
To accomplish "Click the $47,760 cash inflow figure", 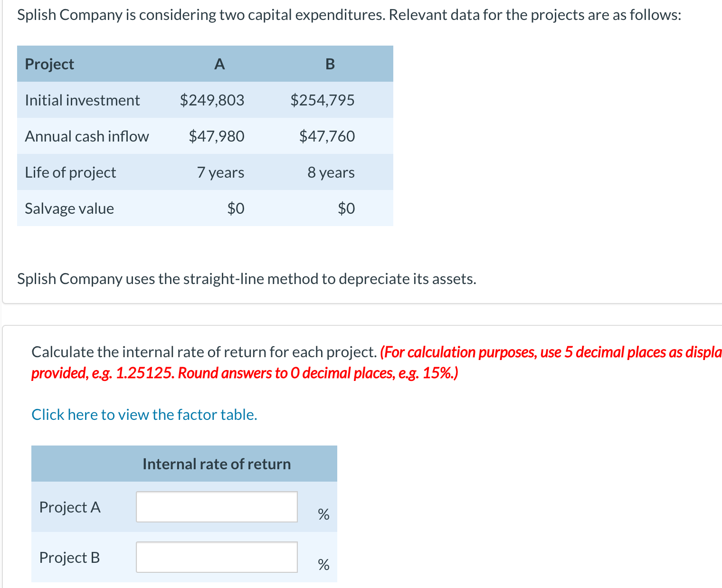I will coord(327,136).
